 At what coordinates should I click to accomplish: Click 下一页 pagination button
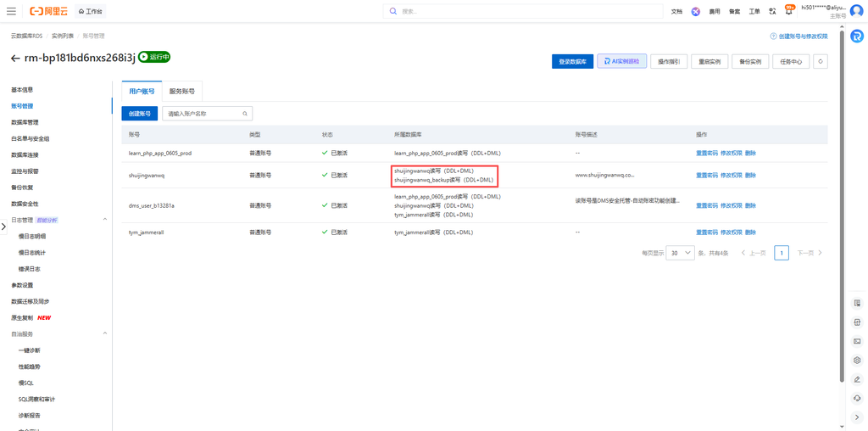tap(810, 253)
